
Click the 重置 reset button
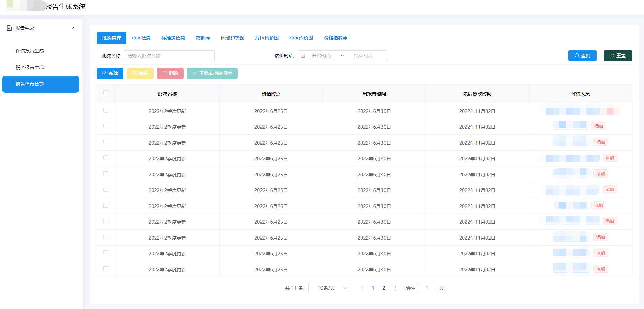tap(618, 56)
